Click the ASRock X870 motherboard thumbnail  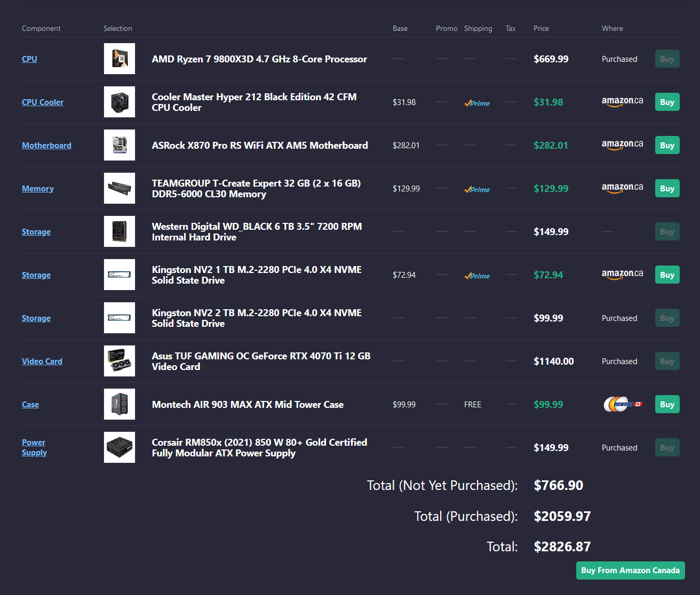(x=120, y=145)
